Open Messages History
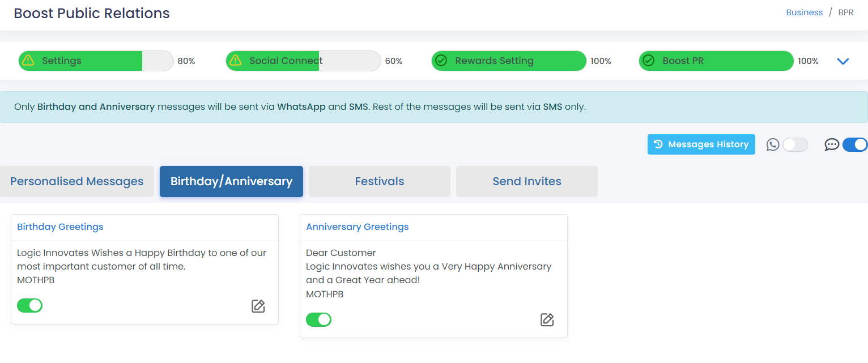Viewport: 868px width, 363px height. click(701, 144)
